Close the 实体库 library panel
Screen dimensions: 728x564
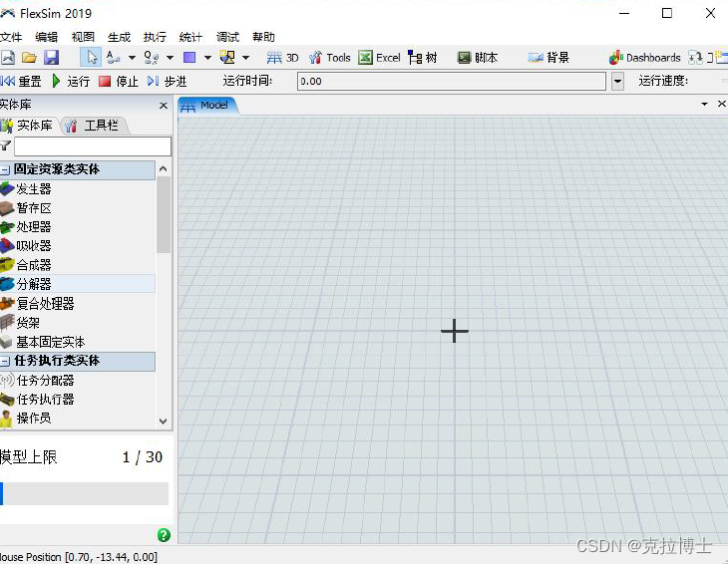tap(164, 106)
